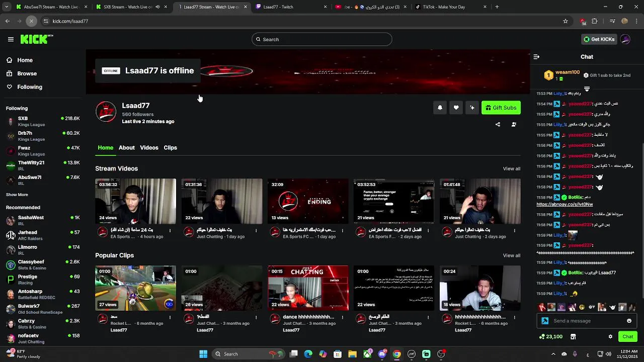Click the Gift Subs button
Viewport: 644px width, 362px height.
[x=501, y=108]
